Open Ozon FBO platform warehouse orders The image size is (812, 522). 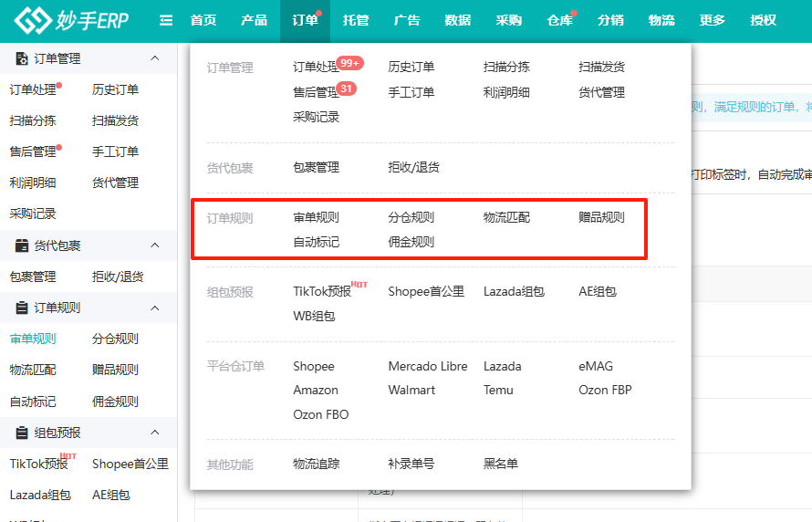(321, 414)
